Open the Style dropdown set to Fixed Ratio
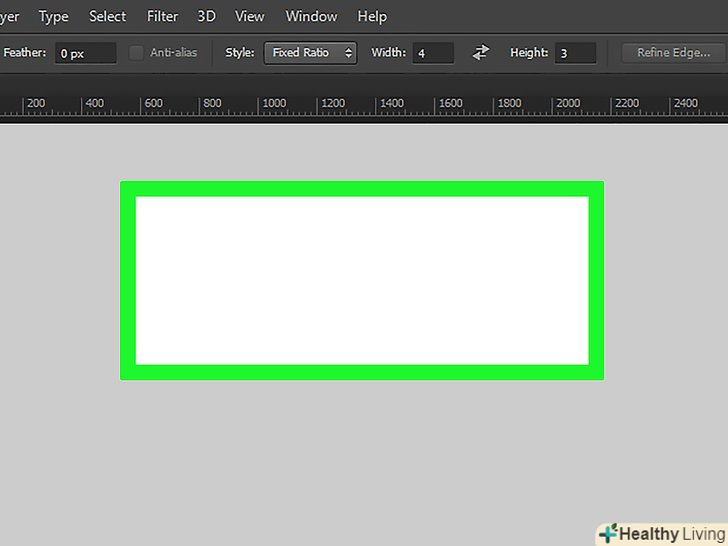 pyautogui.click(x=310, y=53)
